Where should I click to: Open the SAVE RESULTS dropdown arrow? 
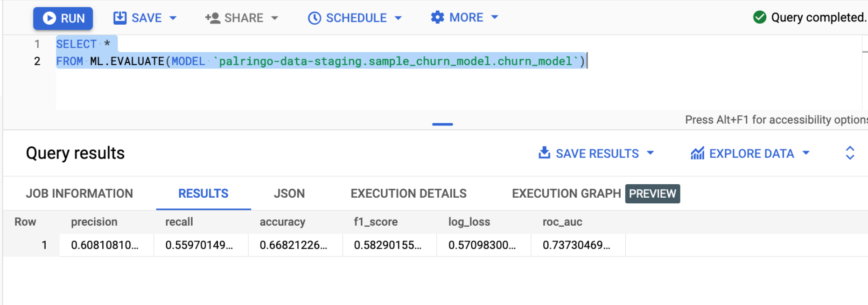(x=651, y=153)
